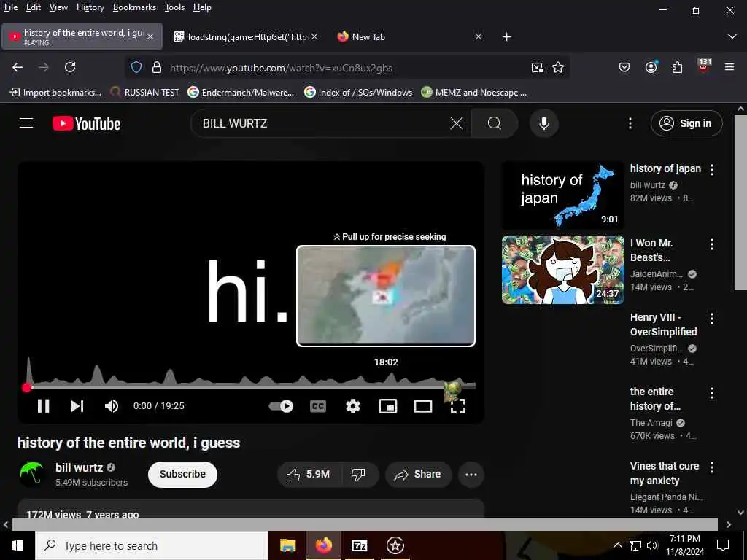Open Firefox account icon
This screenshot has width=747, height=560.
[x=651, y=67]
